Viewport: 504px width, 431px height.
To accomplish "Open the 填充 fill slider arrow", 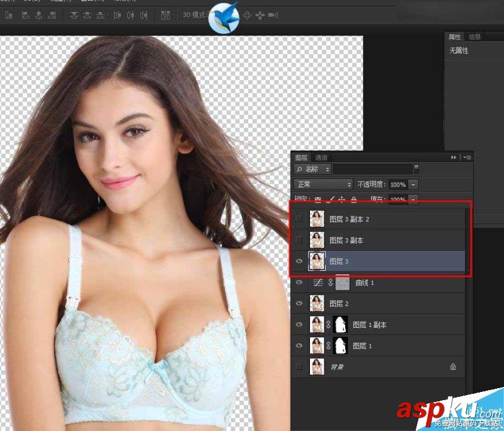I will 413,199.
